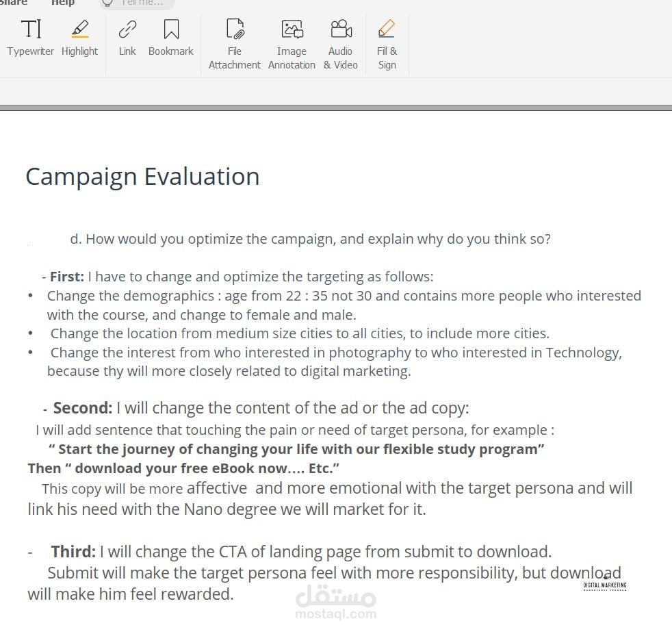Click the line "I will add sentence that touching the pain"

coord(295,430)
